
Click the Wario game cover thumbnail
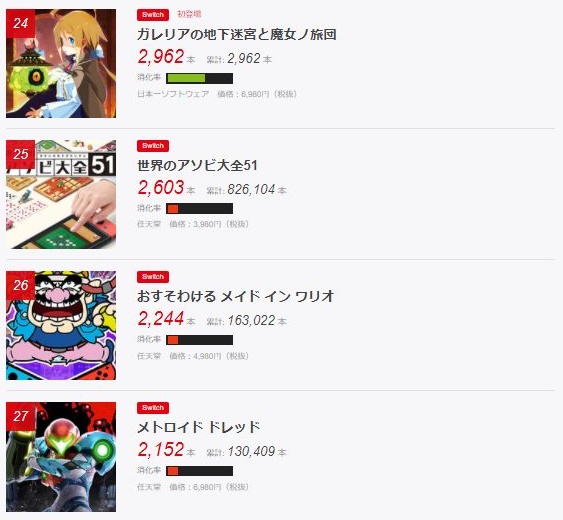pyautogui.click(x=61, y=325)
